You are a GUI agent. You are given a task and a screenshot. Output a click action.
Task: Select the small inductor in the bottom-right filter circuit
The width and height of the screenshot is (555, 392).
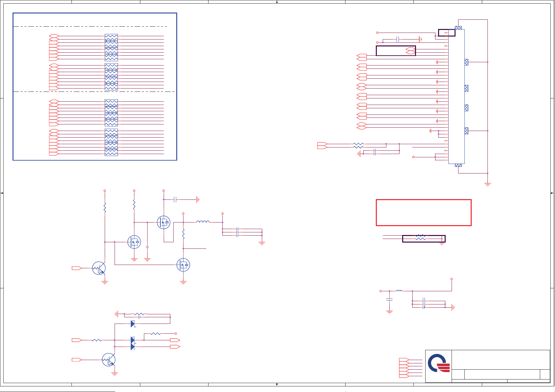click(399, 291)
